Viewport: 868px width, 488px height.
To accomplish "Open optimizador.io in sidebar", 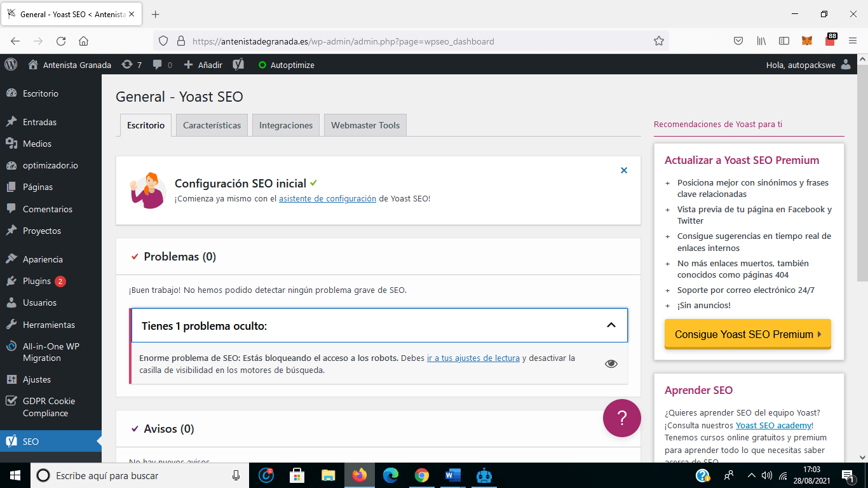I will [x=51, y=165].
